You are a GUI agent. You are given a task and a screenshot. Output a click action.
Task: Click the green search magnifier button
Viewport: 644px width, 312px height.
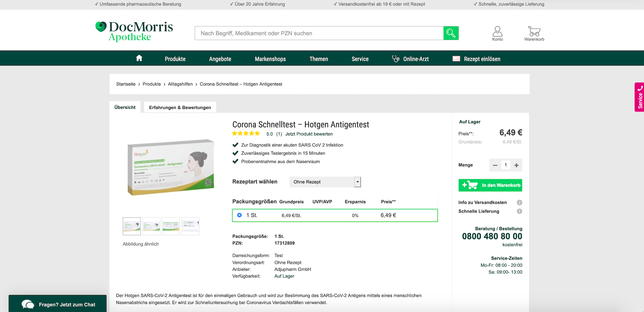point(451,33)
